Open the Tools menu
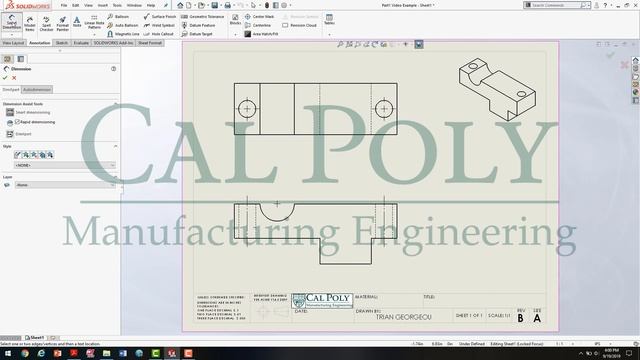The height and width of the screenshot is (360, 640). pos(117,5)
